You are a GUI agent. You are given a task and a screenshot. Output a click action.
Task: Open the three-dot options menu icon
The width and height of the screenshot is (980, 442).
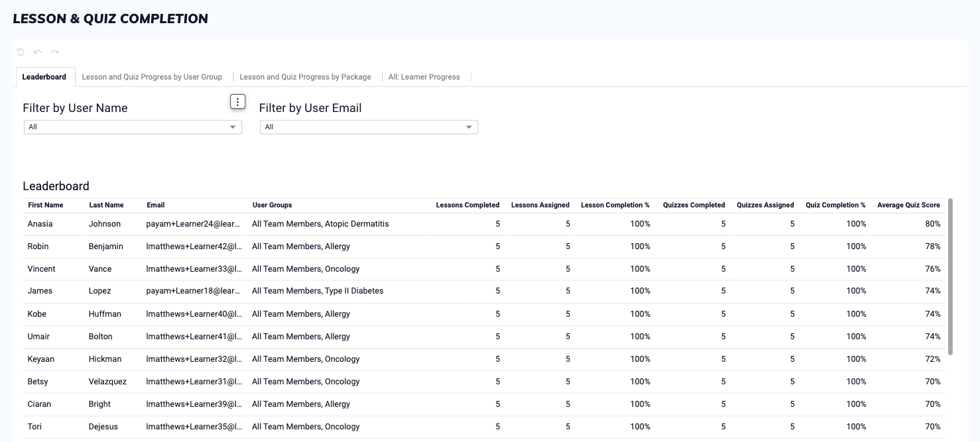pos(238,101)
